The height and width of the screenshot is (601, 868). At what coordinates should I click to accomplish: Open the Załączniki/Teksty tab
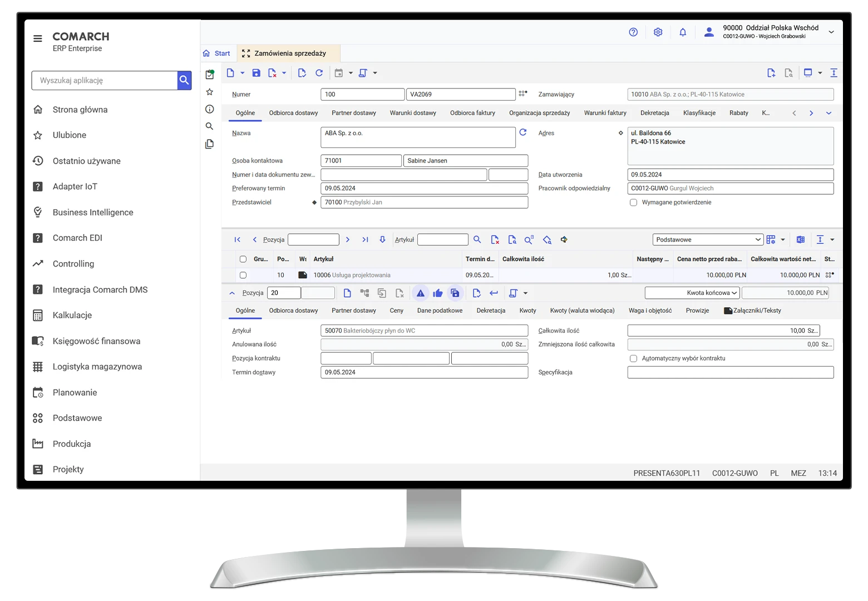[752, 311]
